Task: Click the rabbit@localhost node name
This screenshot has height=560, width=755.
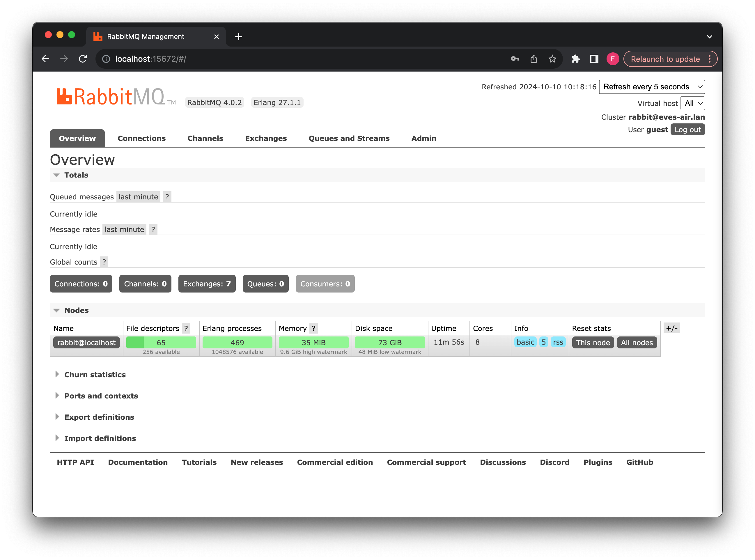Action: point(86,342)
